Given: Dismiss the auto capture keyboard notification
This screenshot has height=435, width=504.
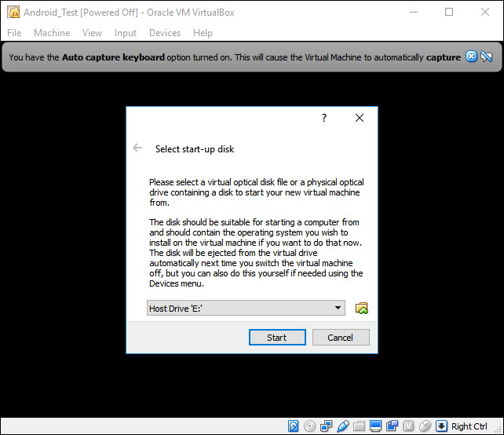Looking at the screenshot, I should (471, 57).
